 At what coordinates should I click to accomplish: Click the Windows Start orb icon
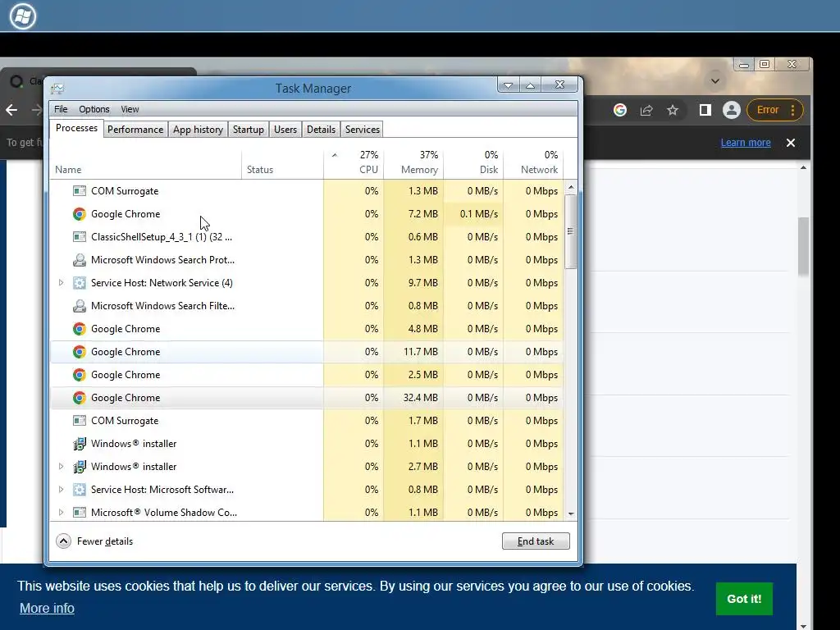pos(22,16)
